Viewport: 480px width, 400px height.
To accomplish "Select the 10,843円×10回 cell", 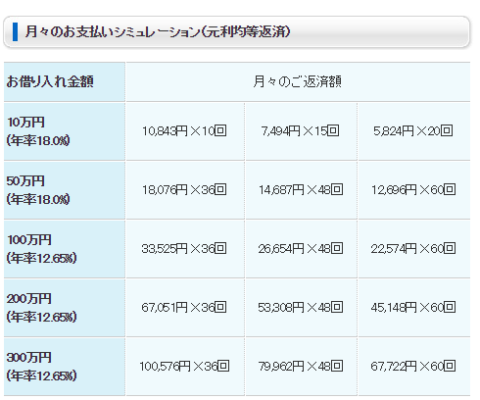I will pos(185,131).
